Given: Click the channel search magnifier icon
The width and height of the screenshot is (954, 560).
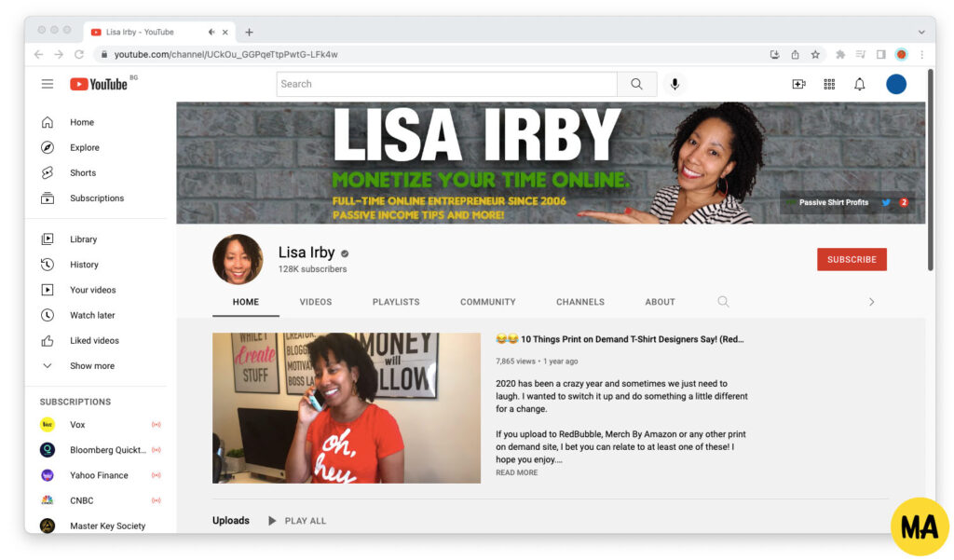Looking at the screenshot, I should [723, 301].
